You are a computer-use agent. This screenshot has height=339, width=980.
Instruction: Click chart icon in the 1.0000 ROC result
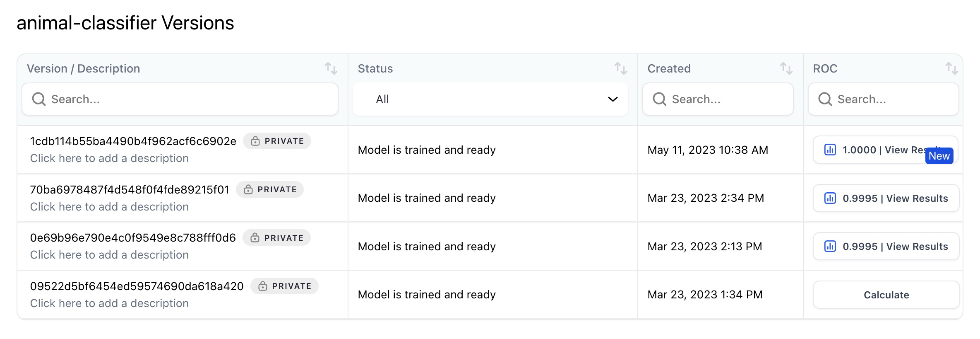click(830, 150)
